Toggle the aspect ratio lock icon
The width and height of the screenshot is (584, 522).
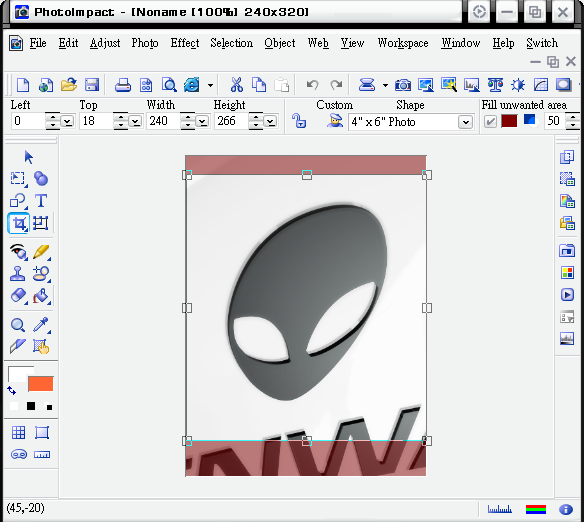(299, 121)
